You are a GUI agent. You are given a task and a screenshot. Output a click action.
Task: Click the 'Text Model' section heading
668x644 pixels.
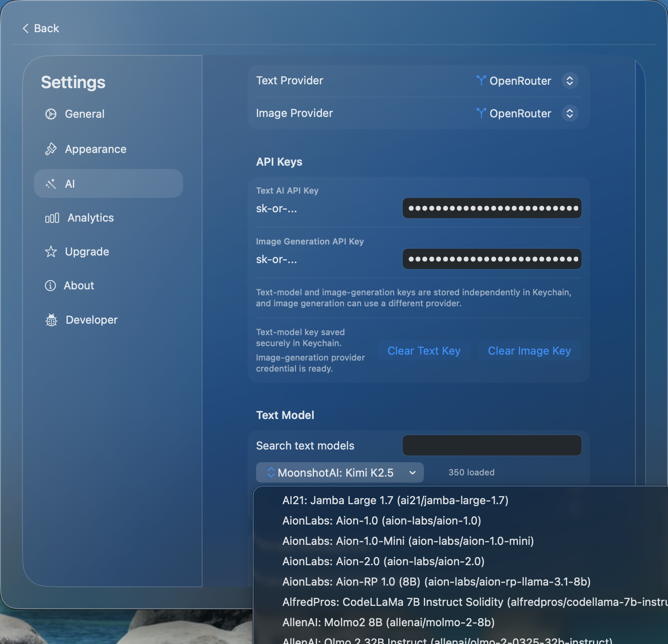285,415
